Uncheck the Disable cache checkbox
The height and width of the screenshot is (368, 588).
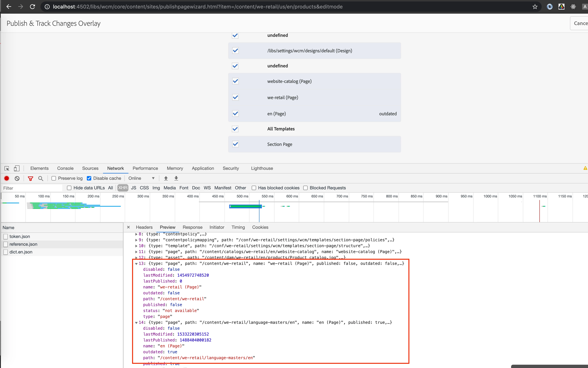[89, 178]
